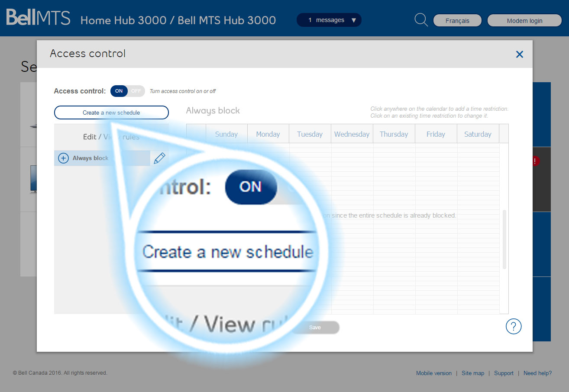Expand the Always block plus icon
The image size is (569, 392).
[x=63, y=158]
